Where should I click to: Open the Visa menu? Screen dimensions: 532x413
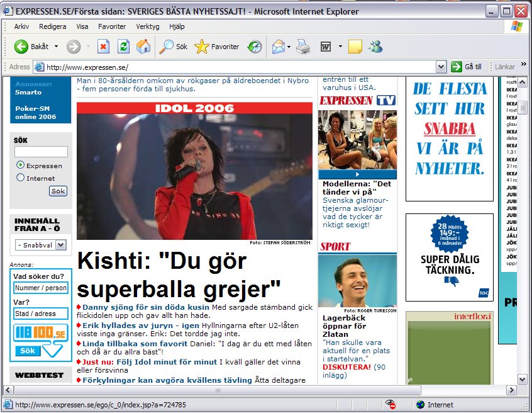tap(82, 26)
